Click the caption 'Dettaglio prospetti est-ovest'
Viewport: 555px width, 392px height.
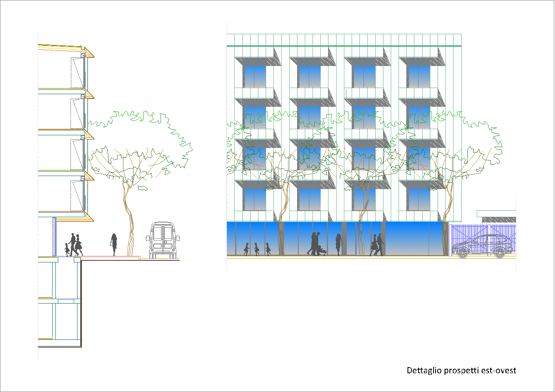[461, 370]
